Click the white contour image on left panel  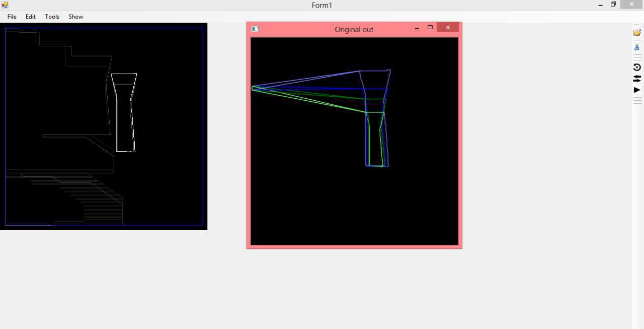[104, 126]
